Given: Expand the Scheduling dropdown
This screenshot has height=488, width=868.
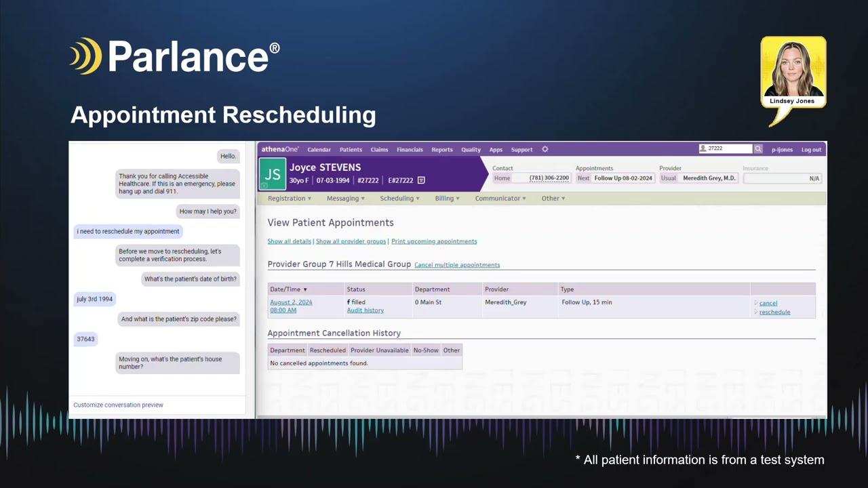Looking at the screenshot, I should [399, 199].
